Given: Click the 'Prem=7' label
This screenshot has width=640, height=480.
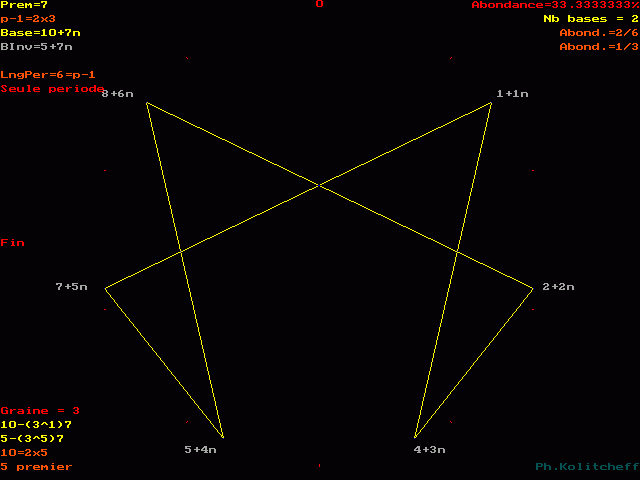Looking at the screenshot, I should (x=24, y=5).
